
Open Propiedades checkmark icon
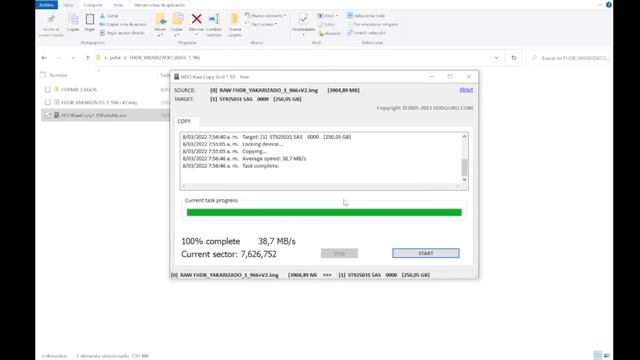(x=303, y=19)
